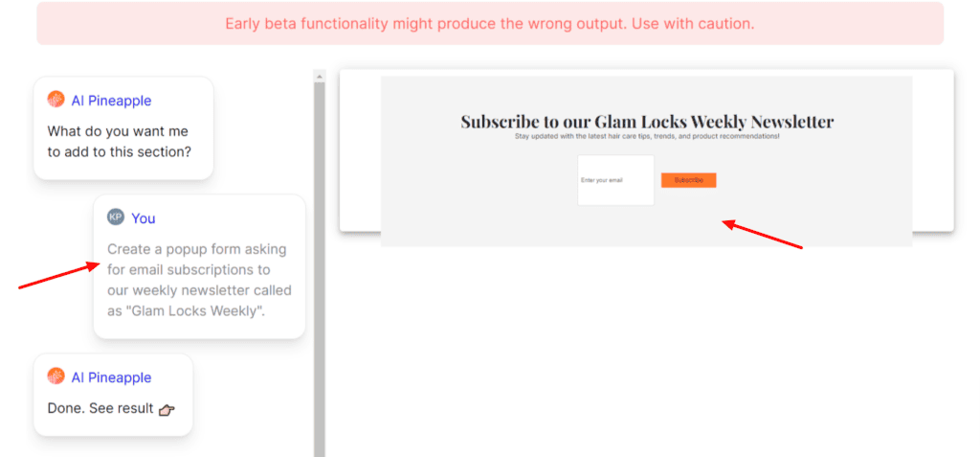
Task: Click the "Done. See result" message text
Action: pyautogui.click(x=100, y=408)
